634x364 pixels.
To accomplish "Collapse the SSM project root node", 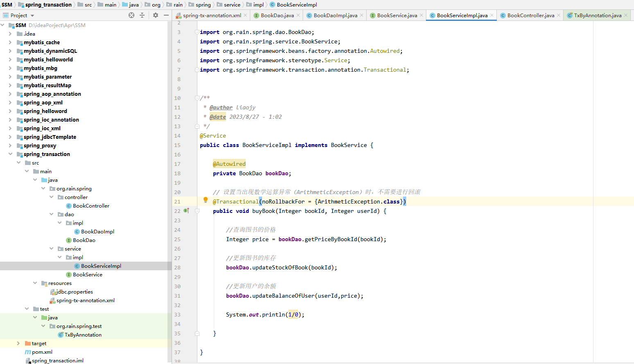I will 3,25.
